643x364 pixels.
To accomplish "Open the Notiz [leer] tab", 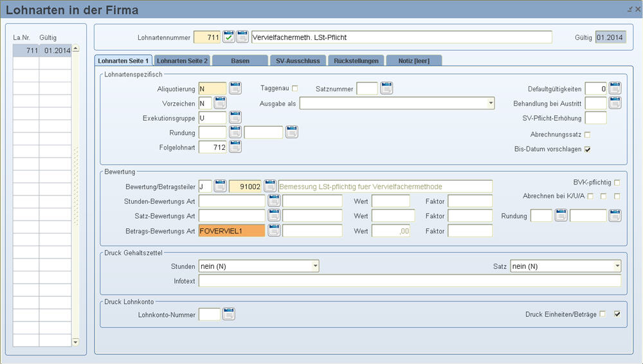I will (413, 60).
